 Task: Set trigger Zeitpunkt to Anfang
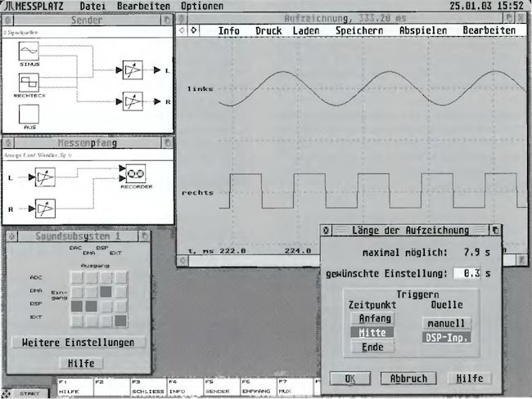tap(372, 318)
